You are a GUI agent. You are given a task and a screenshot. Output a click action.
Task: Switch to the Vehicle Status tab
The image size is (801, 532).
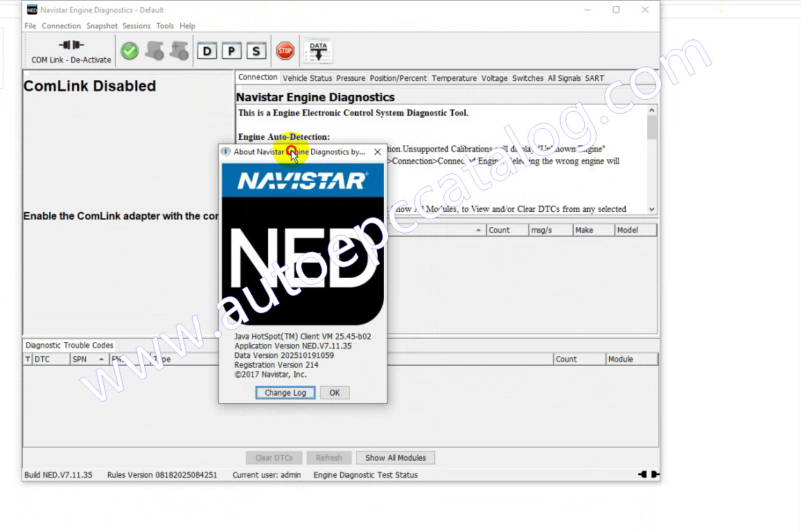coord(307,78)
